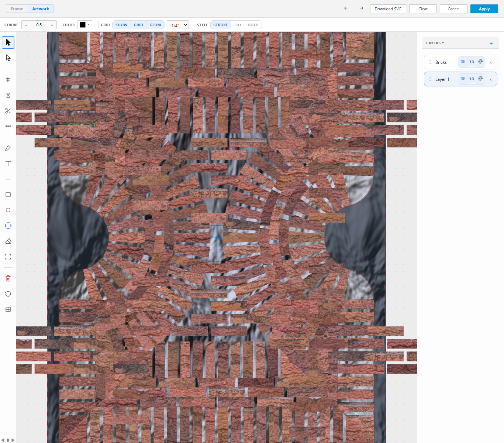Toggle the GRID snap option
This screenshot has height=443, width=504.
[x=138, y=25]
